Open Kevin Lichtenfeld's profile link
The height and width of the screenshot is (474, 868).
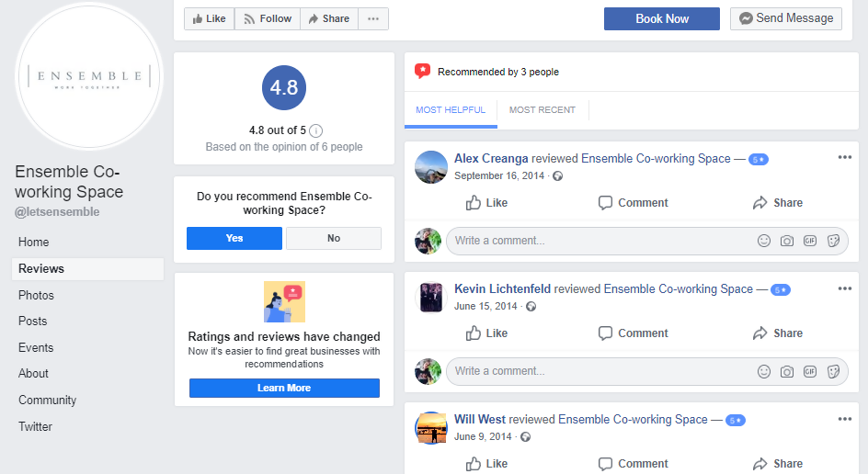502,289
